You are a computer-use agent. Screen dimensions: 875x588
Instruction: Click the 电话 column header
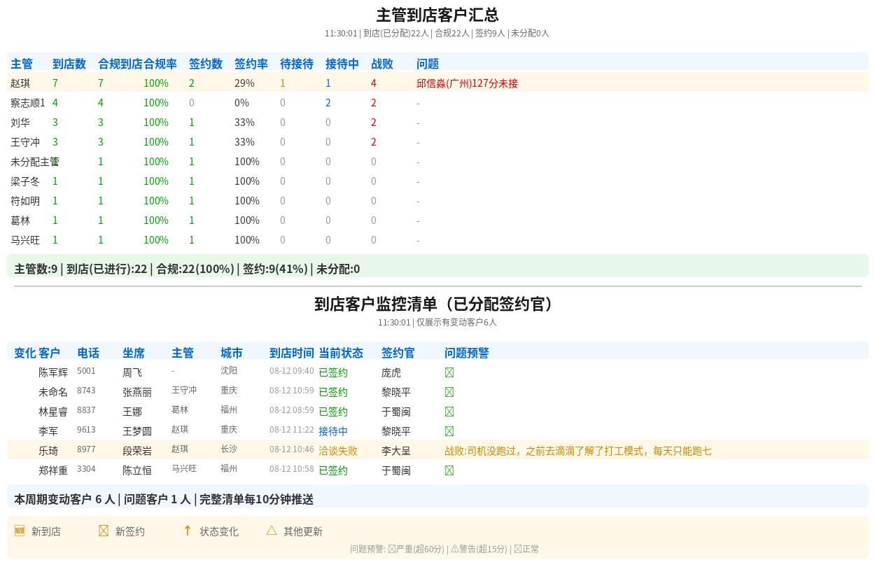pyautogui.click(x=88, y=353)
